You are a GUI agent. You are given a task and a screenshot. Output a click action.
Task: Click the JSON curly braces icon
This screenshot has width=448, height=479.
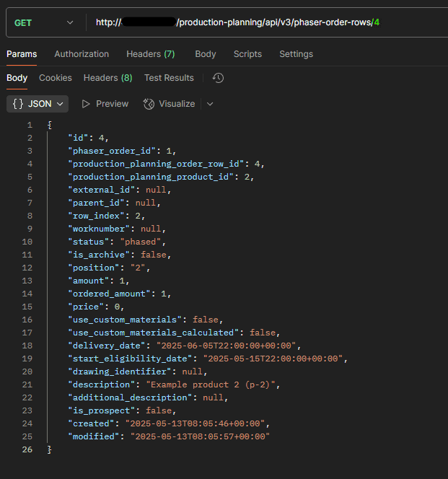(x=18, y=104)
